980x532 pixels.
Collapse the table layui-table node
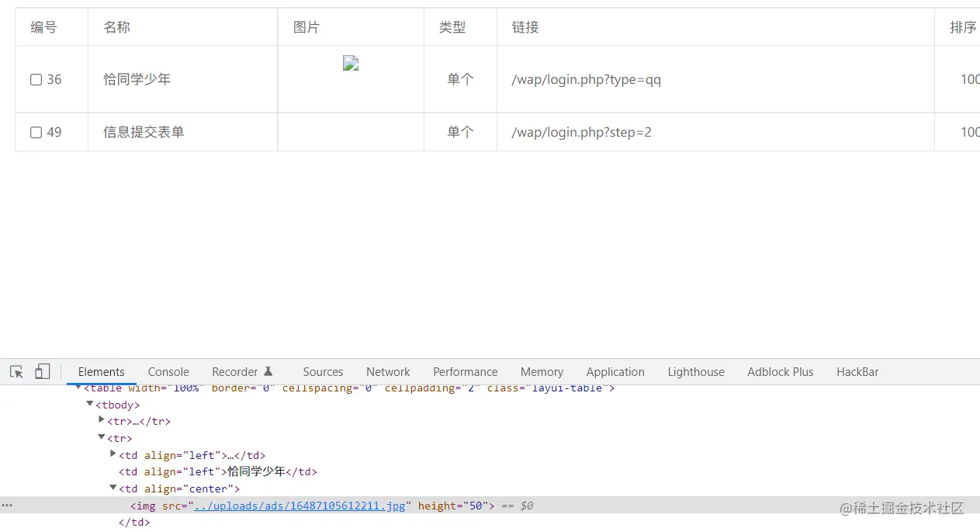pyautogui.click(x=78, y=388)
